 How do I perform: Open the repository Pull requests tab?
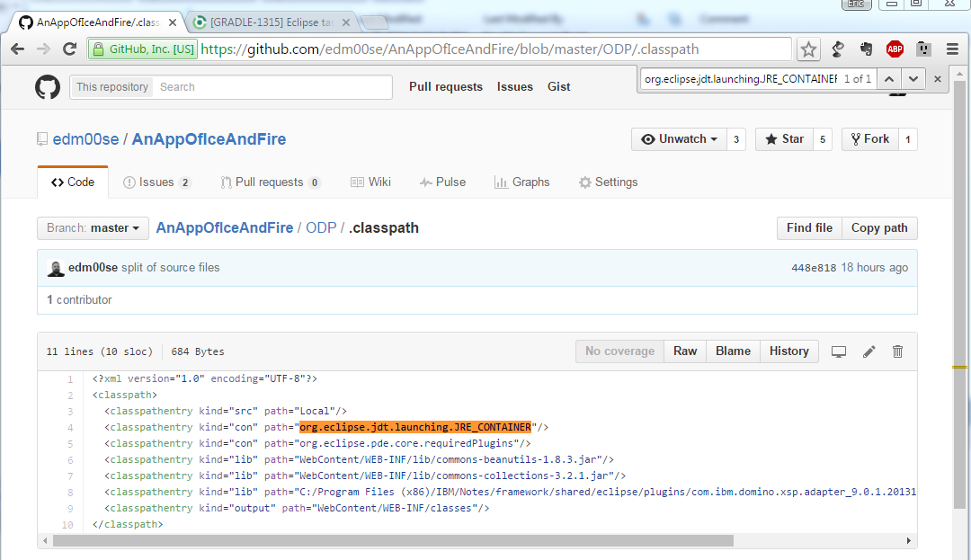pos(270,182)
